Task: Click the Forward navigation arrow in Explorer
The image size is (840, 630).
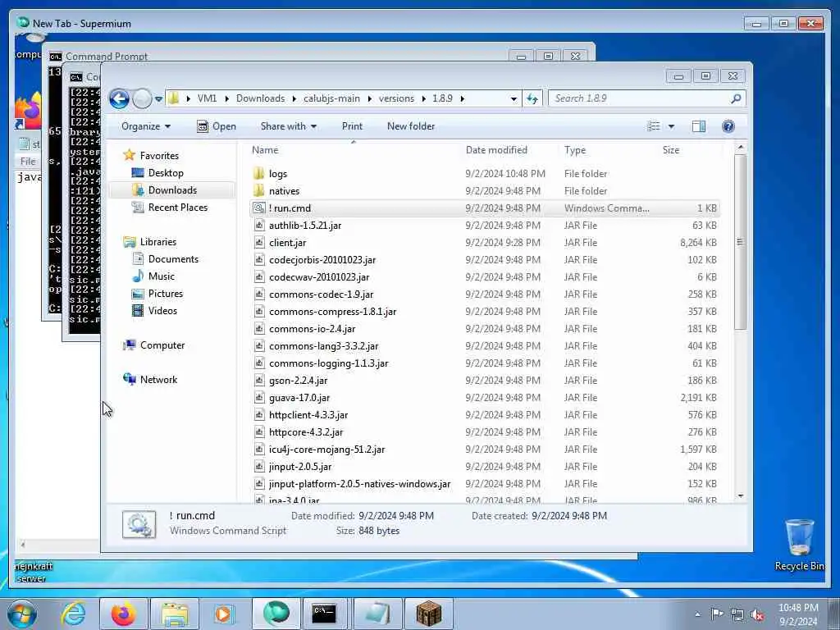Action: (142, 98)
